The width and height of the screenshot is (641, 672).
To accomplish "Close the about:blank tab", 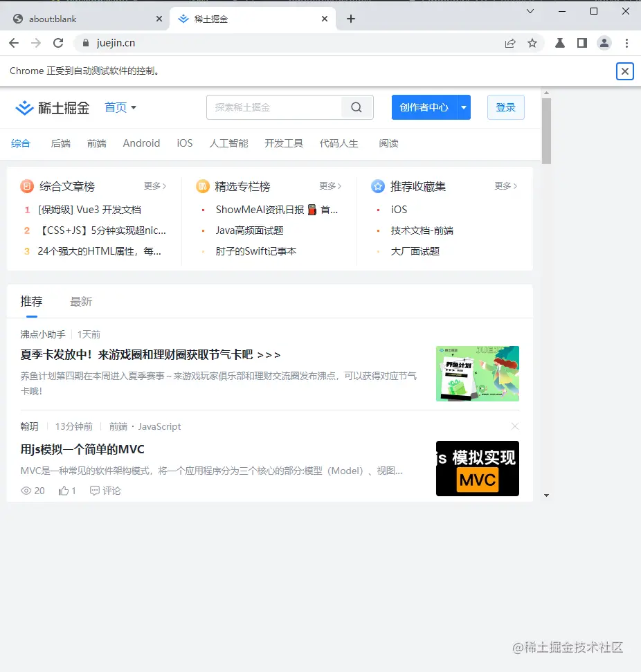I will click(159, 19).
